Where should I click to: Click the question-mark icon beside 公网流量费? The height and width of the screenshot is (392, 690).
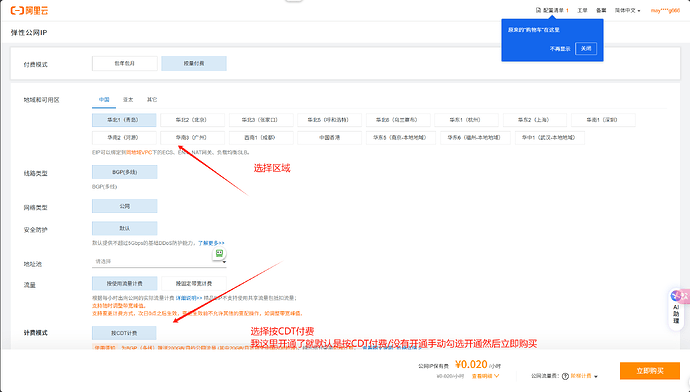565,377
